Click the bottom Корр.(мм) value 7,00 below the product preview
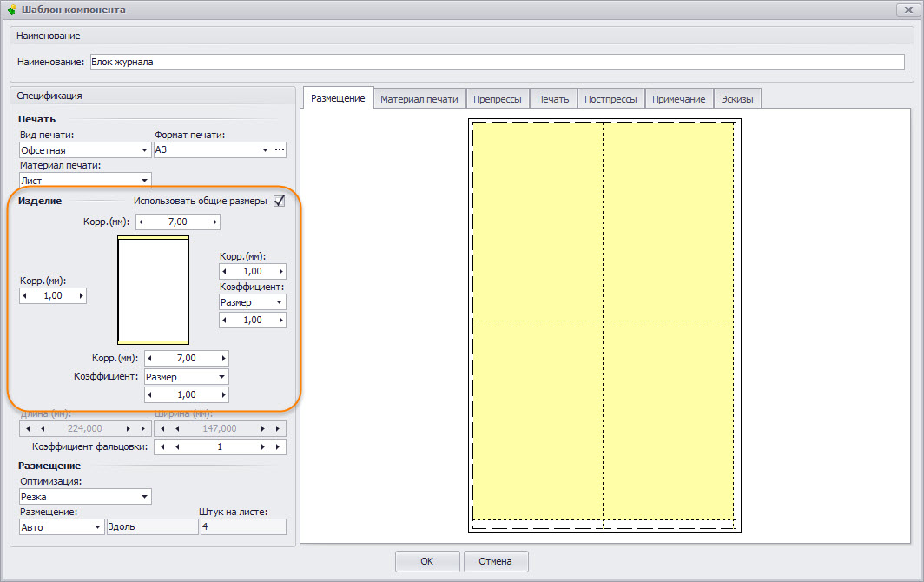Viewport: 924px width, 582px height. tap(186, 359)
